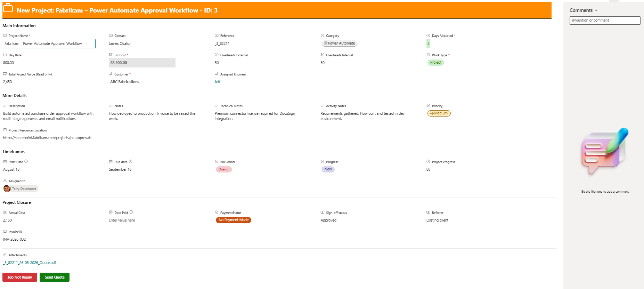644x289 pixels.
Task: Click the Sign-off status field icon
Action: coord(323,212)
